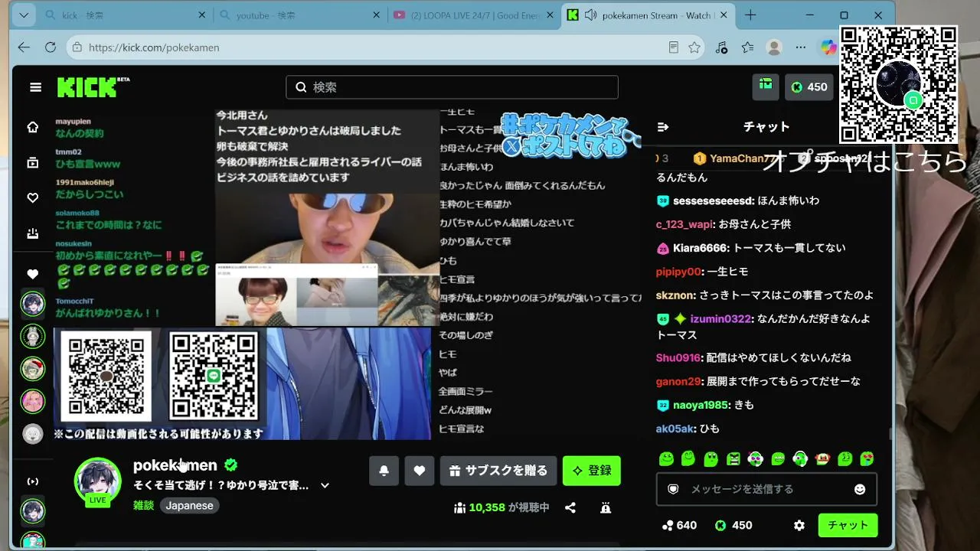Open the emoji picker smiley icon

pyautogui.click(x=860, y=489)
